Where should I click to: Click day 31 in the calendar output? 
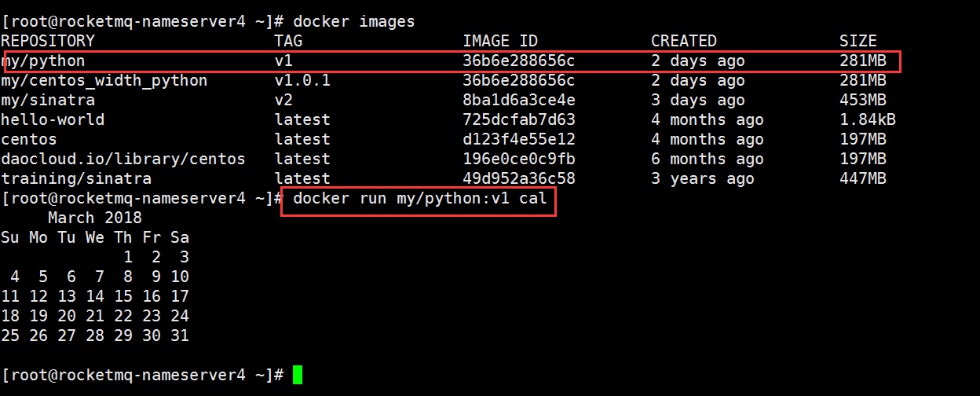point(180,335)
